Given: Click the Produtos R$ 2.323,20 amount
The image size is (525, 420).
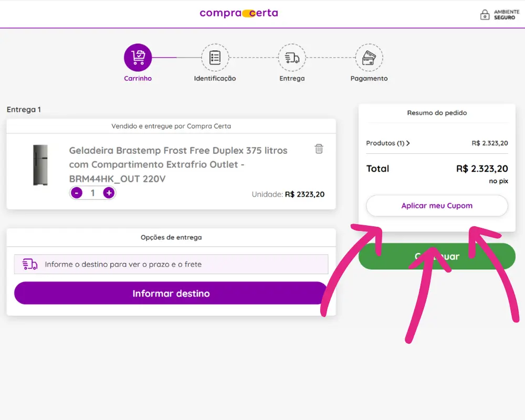Looking at the screenshot, I should click(490, 143).
